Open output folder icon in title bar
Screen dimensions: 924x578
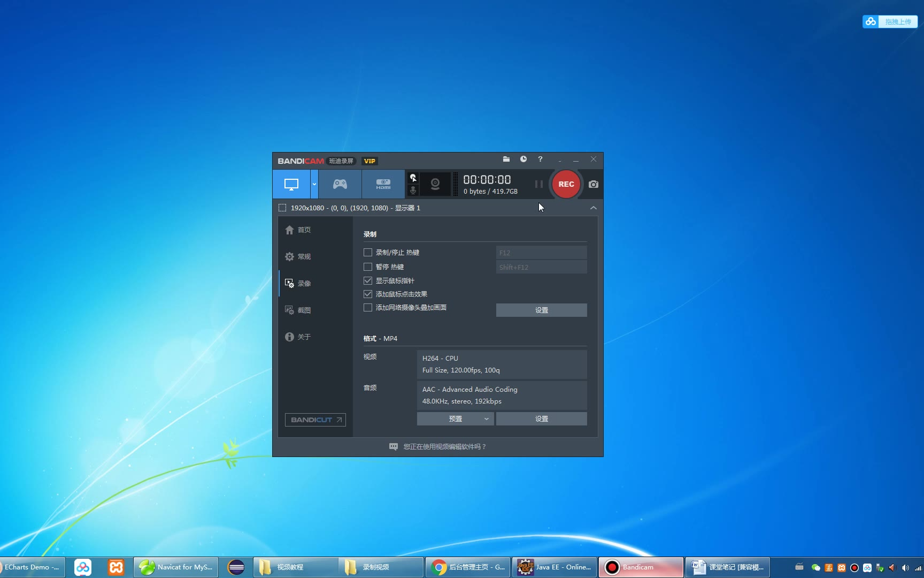click(x=506, y=159)
